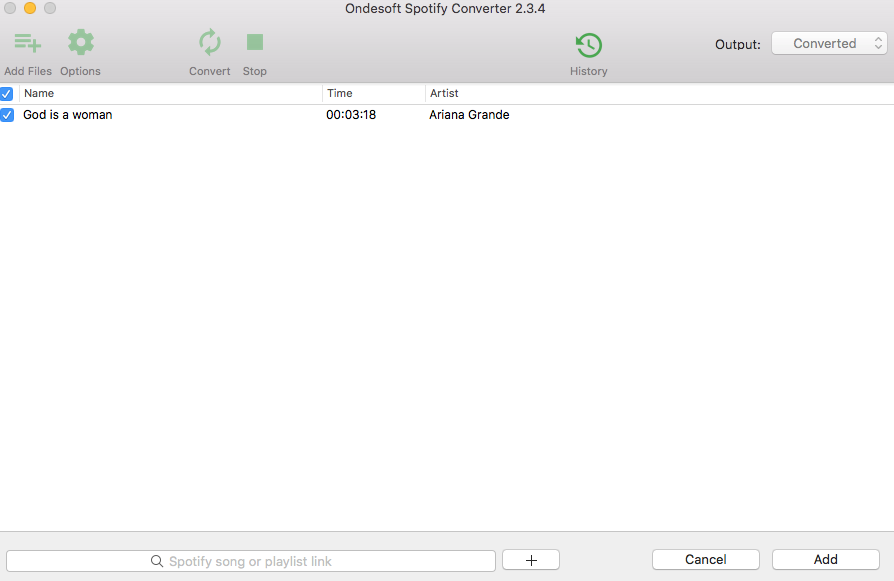Sort by the Artist column header
Viewport: 894px width, 581px height.
tap(660, 94)
